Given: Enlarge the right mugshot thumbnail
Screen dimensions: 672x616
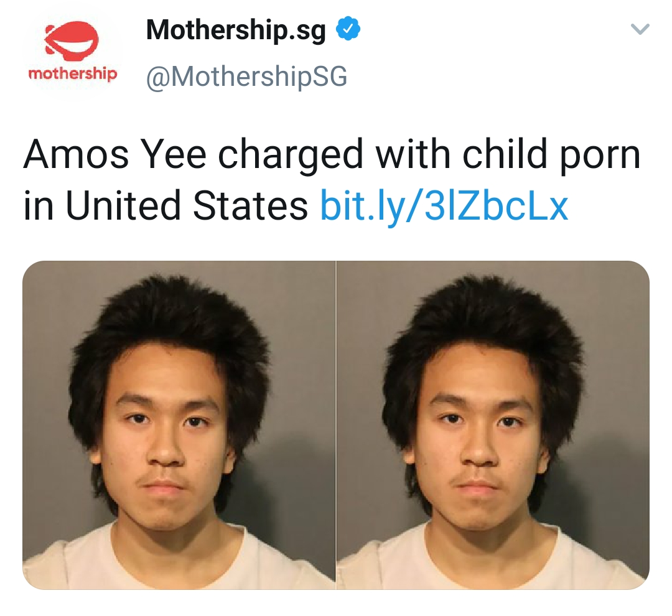Looking at the screenshot, I should click(493, 425).
